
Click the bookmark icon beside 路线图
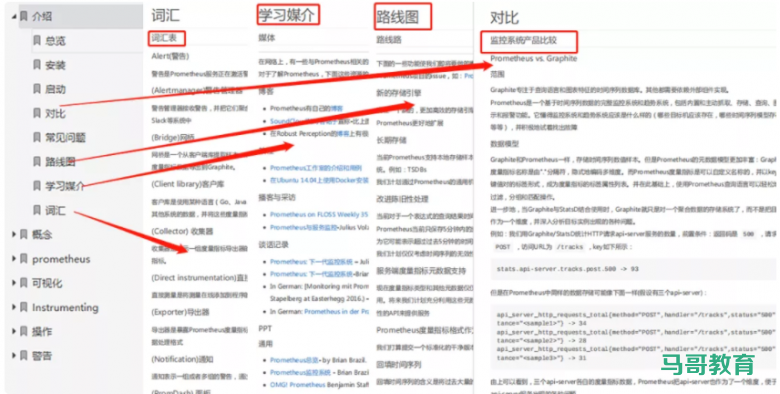click(x=37, y=161)
